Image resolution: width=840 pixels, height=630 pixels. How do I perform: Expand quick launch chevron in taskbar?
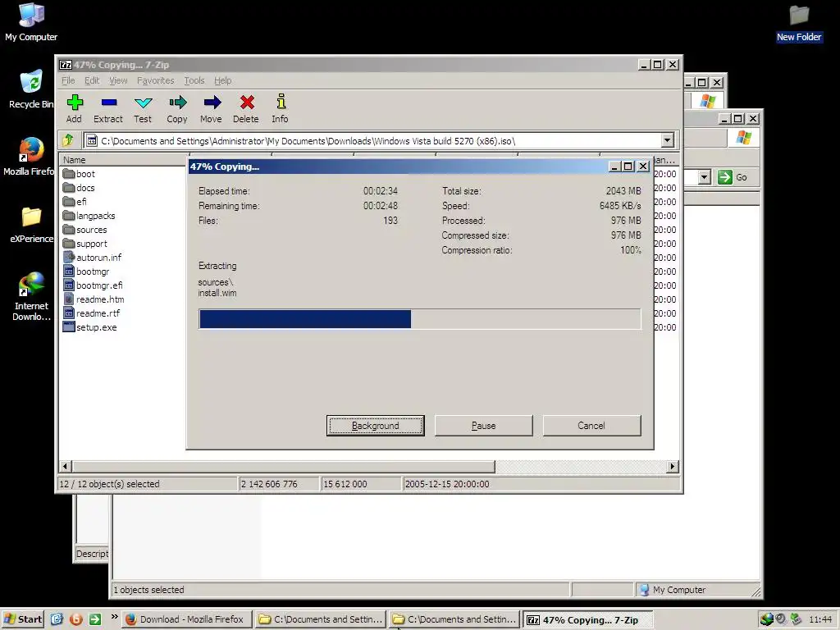click(114, 617)
